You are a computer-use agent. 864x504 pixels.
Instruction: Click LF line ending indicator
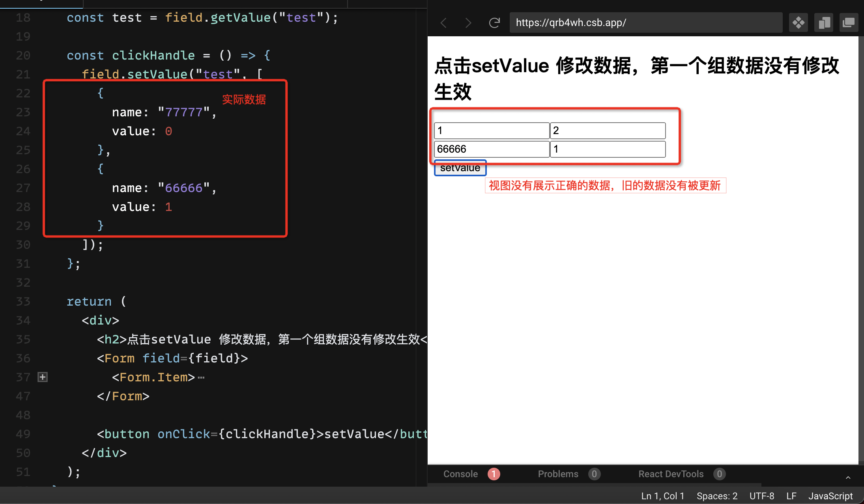click(791, 496)
